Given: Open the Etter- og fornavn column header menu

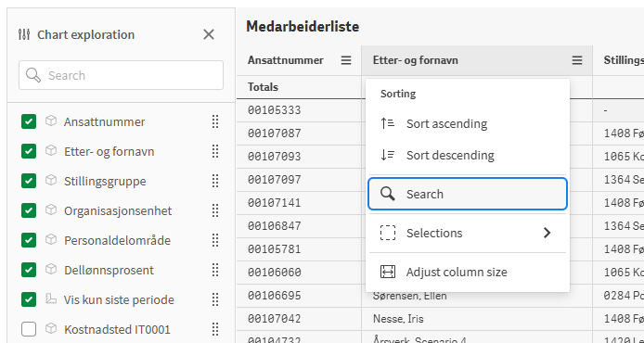Looking at the screenshot, I should (577, 60).
